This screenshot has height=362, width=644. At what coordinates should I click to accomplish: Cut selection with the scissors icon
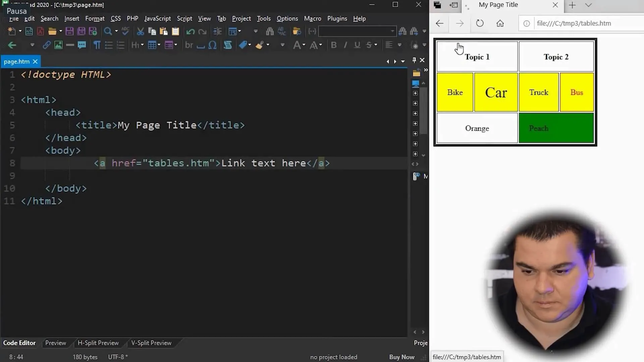click(x=140, y=31)
